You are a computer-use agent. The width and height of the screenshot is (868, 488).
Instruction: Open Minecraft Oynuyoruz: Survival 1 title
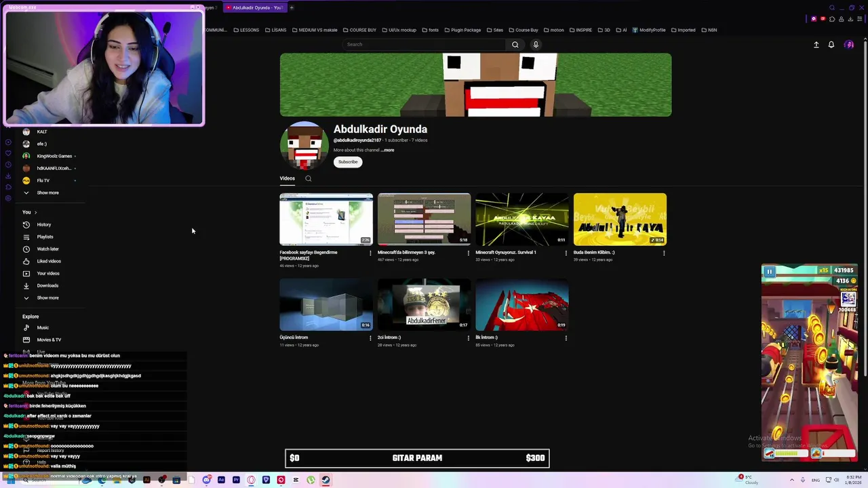[x=506, y=252]
